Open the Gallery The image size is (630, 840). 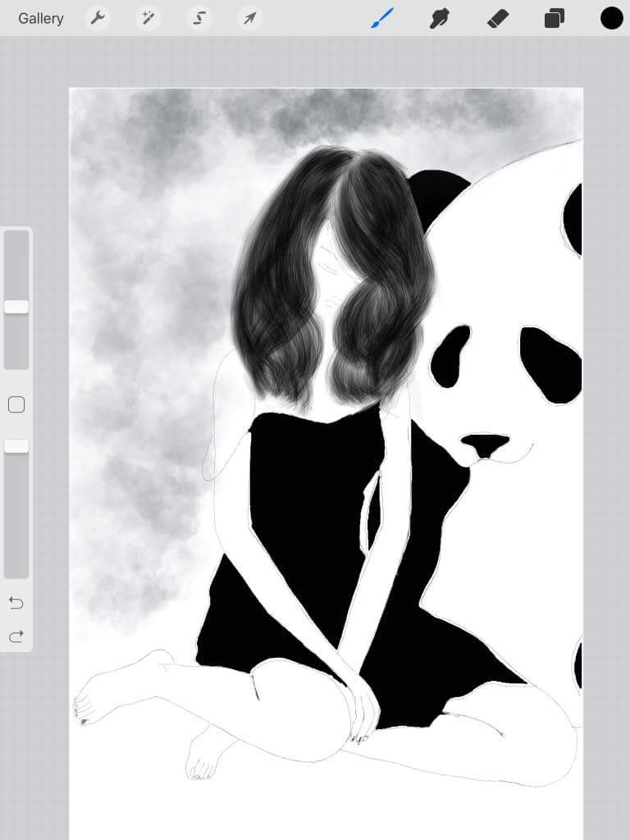tap(41, 18)
